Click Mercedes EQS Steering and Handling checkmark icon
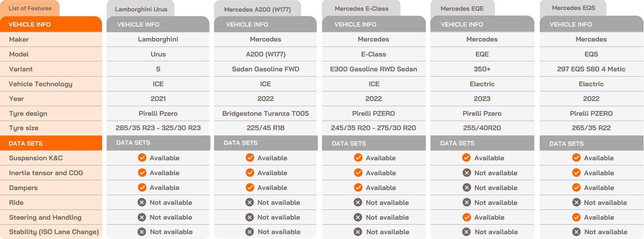 [577, 217]
